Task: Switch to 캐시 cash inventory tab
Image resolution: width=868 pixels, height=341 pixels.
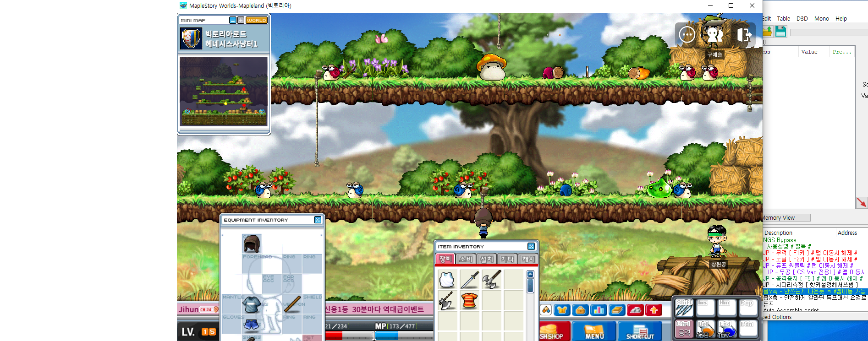Action: [527, 259]
